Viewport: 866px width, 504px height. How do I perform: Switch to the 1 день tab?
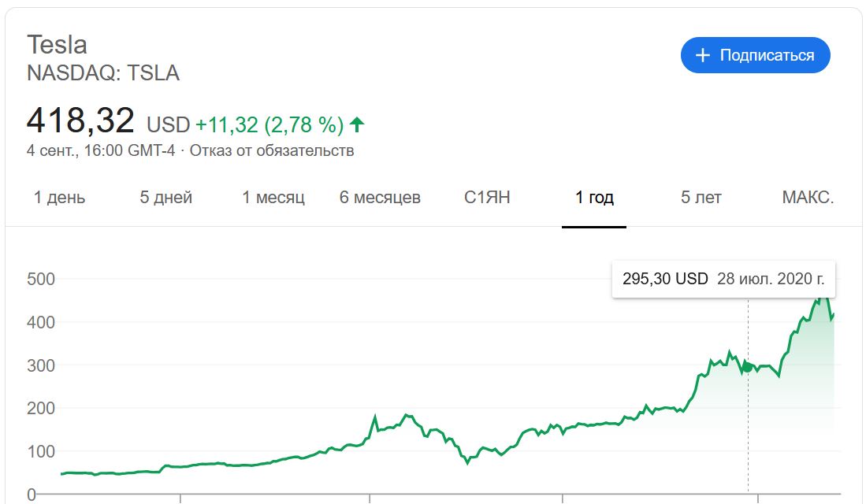tap(59, 198)
